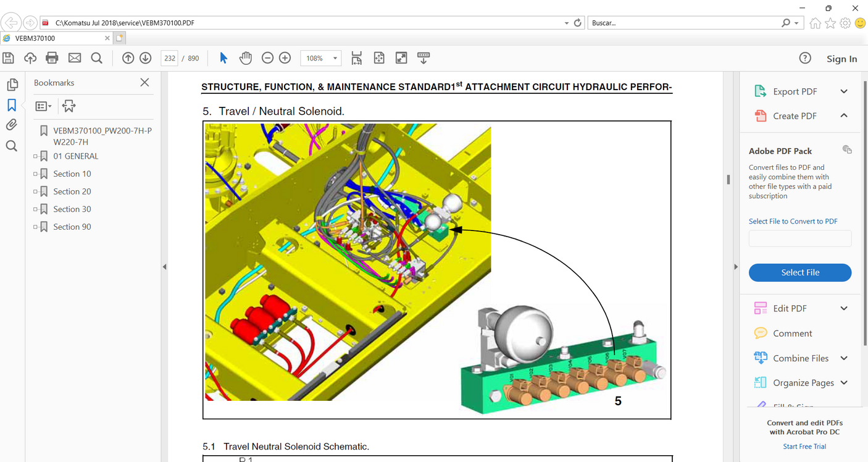Zoom out of the page
The height and width of the screenshot is (462, 868).
pyautogui.click(x=267, y=57)
